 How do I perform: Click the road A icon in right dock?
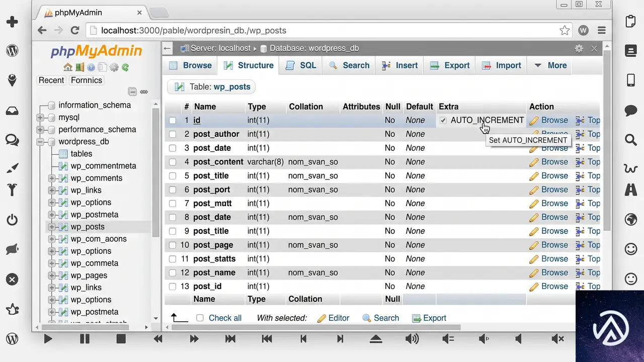(x=630, y=189)
